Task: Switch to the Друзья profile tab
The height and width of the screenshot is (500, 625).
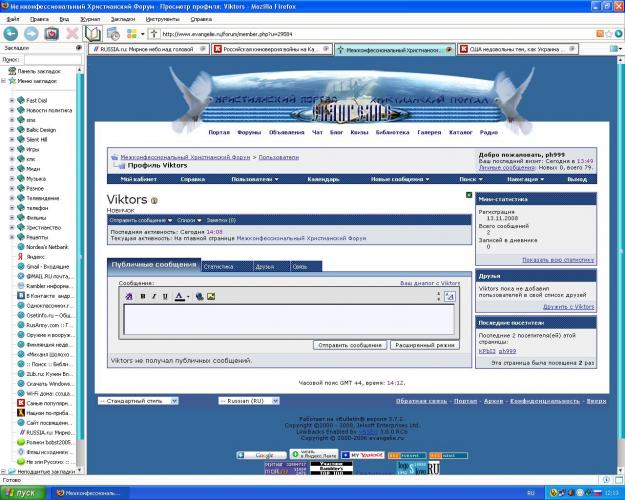Action: [x=264, y=266]
